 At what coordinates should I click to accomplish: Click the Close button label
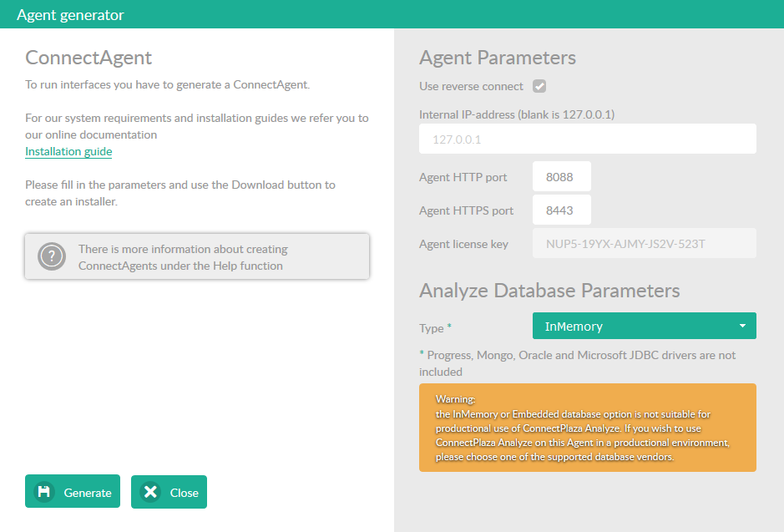pyautogui.click(x=184, y=493)
